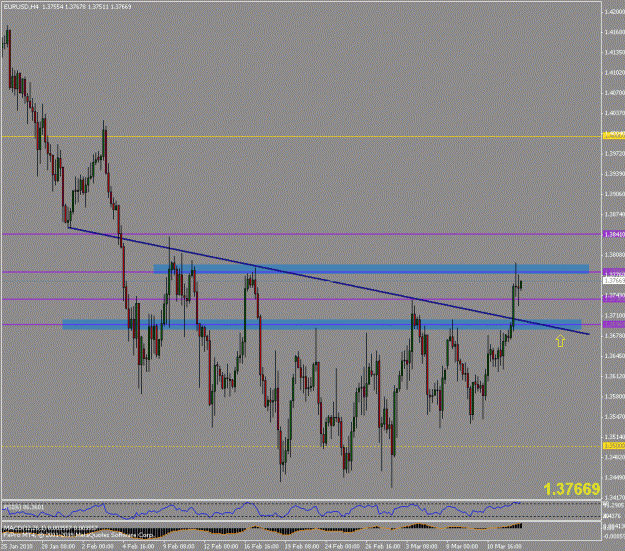
Task: Click the 4 Feb 16:00 time axis label
Action: 138,546
